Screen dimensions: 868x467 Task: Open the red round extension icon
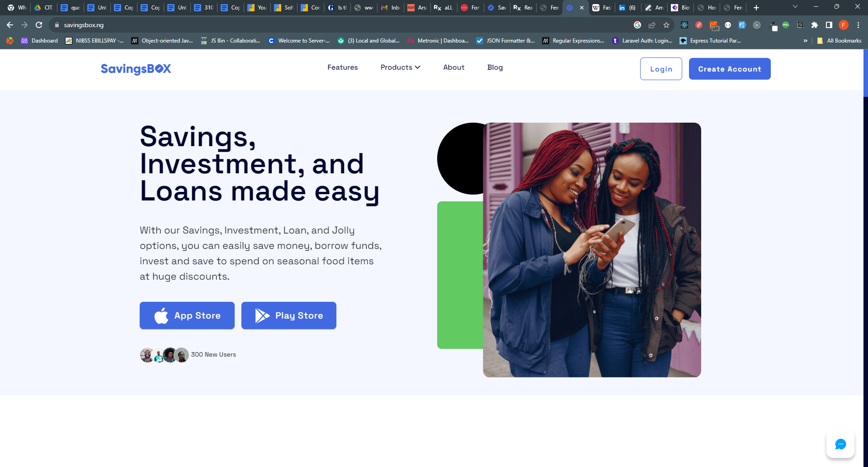699,25
